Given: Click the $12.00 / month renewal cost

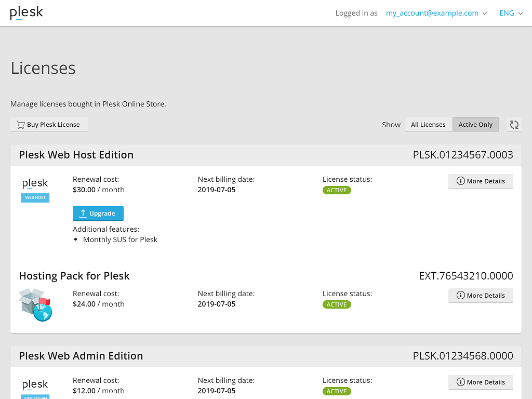Looking at the screenshot, I should [98, 391].
